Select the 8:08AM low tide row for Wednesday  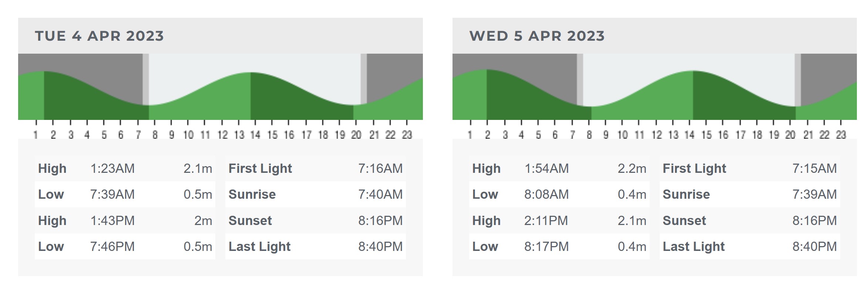point(559,194)
